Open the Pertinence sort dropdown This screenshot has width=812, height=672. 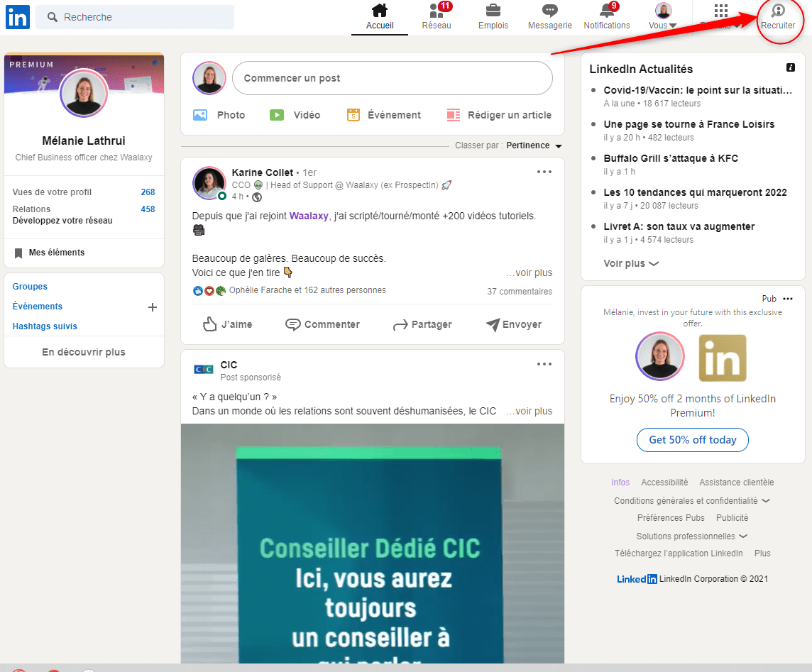tap(527, 145)
